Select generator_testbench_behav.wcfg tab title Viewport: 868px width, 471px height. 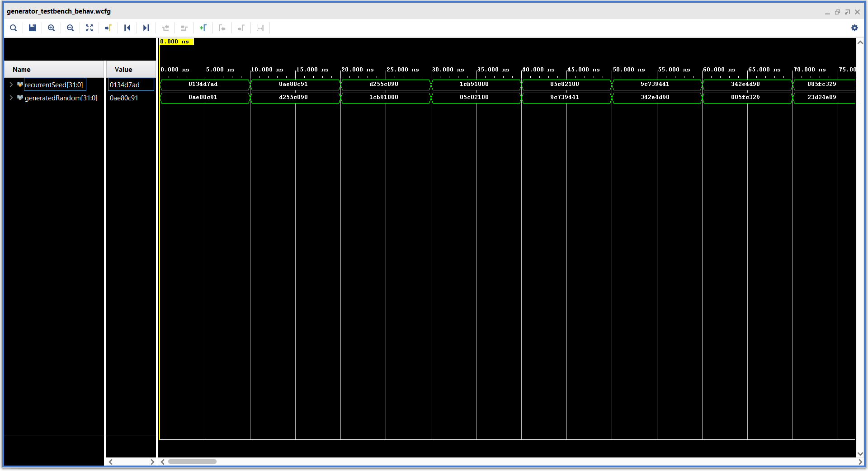(x=59, y=11)
